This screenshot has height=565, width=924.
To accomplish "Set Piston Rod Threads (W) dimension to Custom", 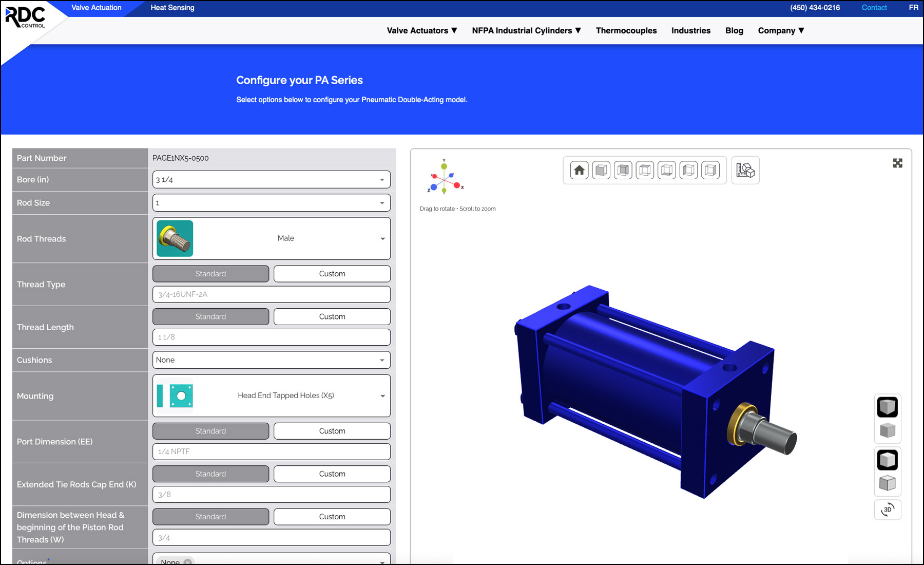I will point(332,517).
